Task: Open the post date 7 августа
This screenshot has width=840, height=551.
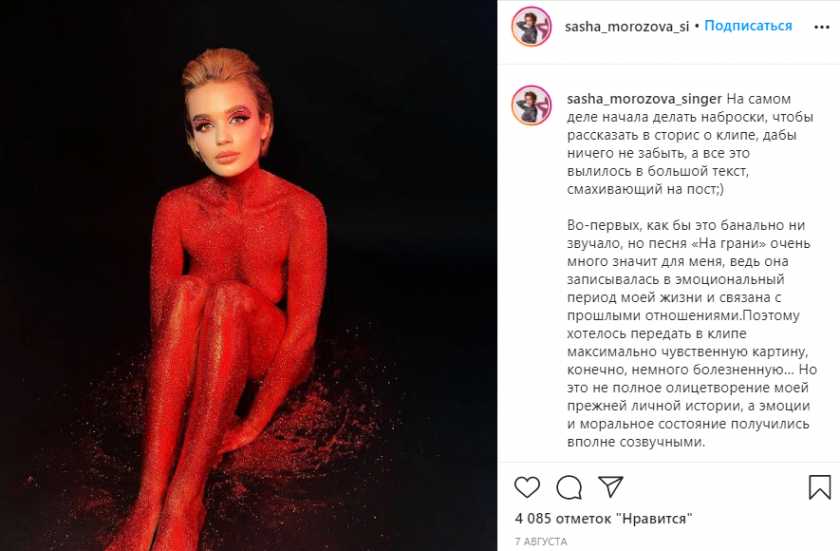Action: point(541,541)
